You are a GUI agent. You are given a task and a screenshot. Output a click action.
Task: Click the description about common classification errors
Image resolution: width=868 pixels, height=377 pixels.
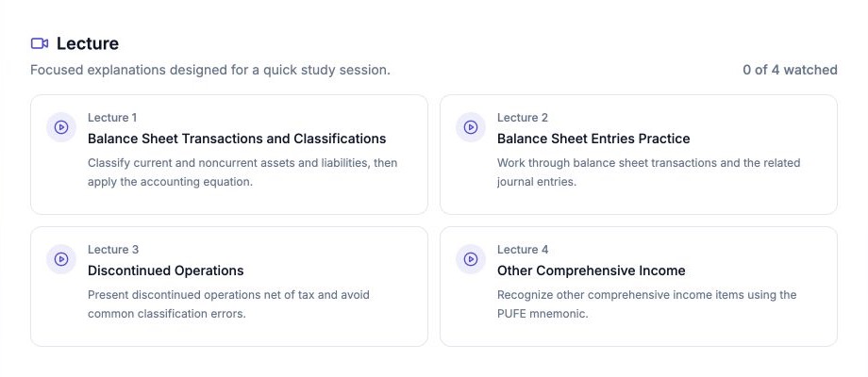click(228, 304)
